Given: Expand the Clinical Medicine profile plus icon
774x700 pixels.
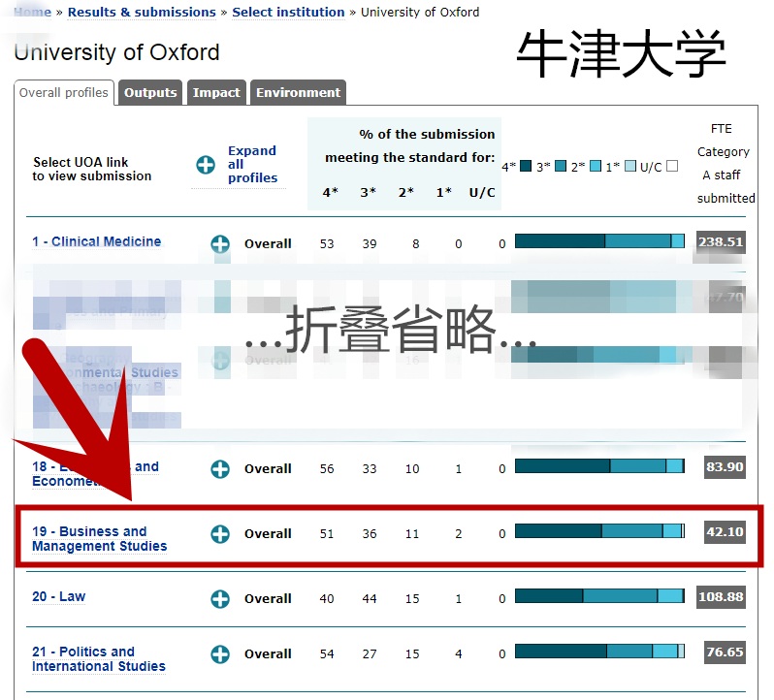Looking at the screenshot, I should [x=219, y=243].
